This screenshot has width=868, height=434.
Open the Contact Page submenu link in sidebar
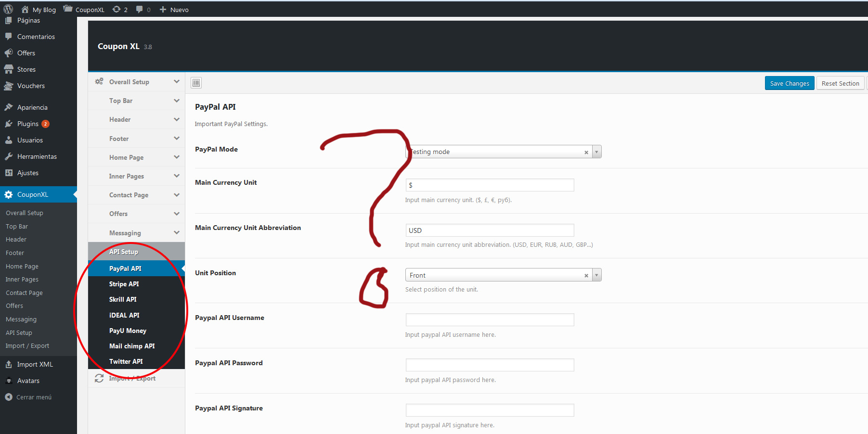(x=24, y=293)
